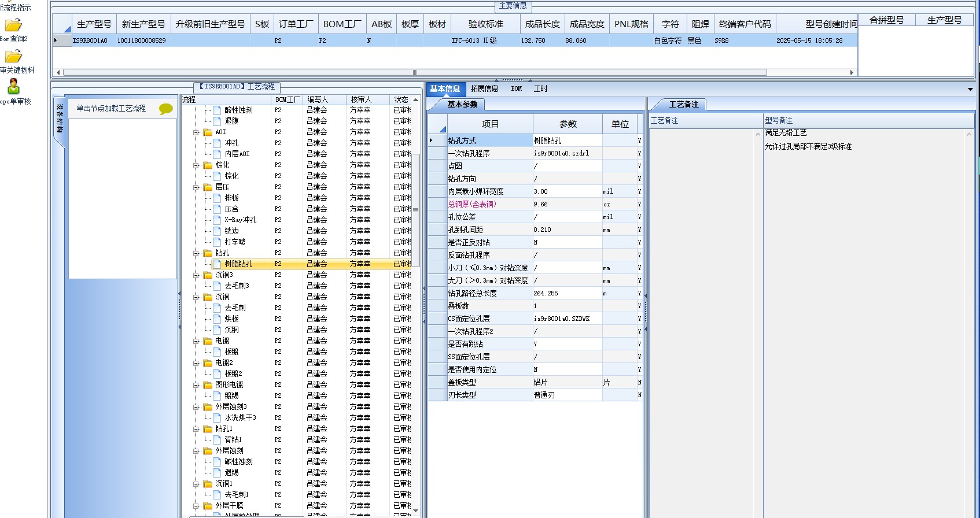Click the yellow speech bubble beside 单击节点加载工艺流程

pos(166,109)
